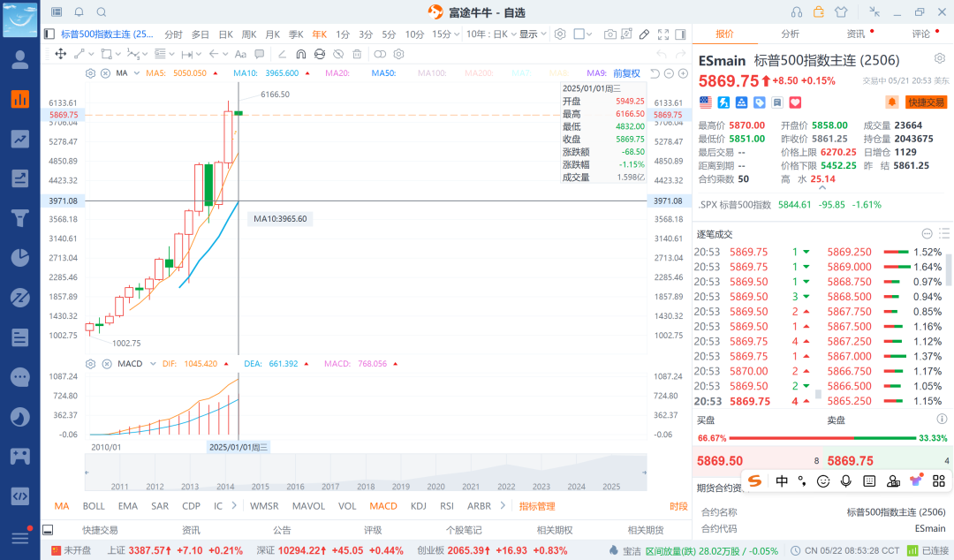The image size is (954, 560).
Task: Open the account profile sidebar icon
Action: click(x=20, y=60)
